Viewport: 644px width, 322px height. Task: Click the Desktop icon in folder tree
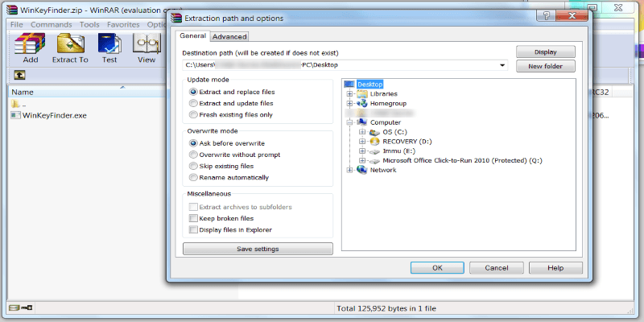click(349, 85)
